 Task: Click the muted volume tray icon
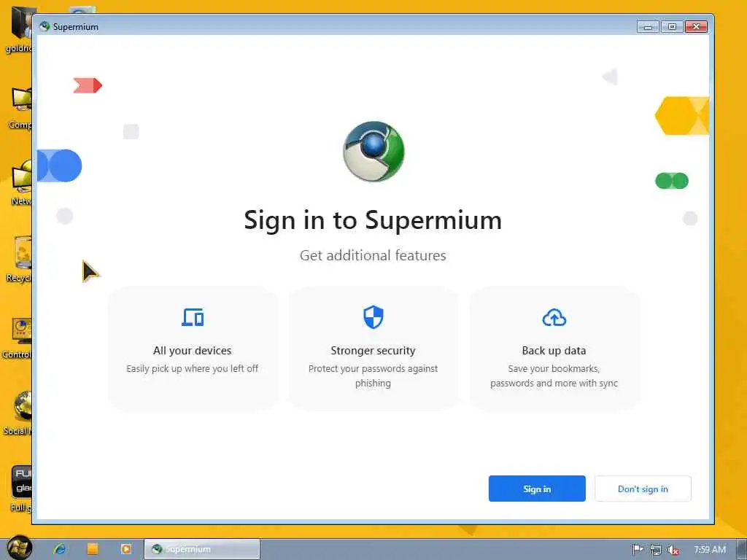coord(673,550)
